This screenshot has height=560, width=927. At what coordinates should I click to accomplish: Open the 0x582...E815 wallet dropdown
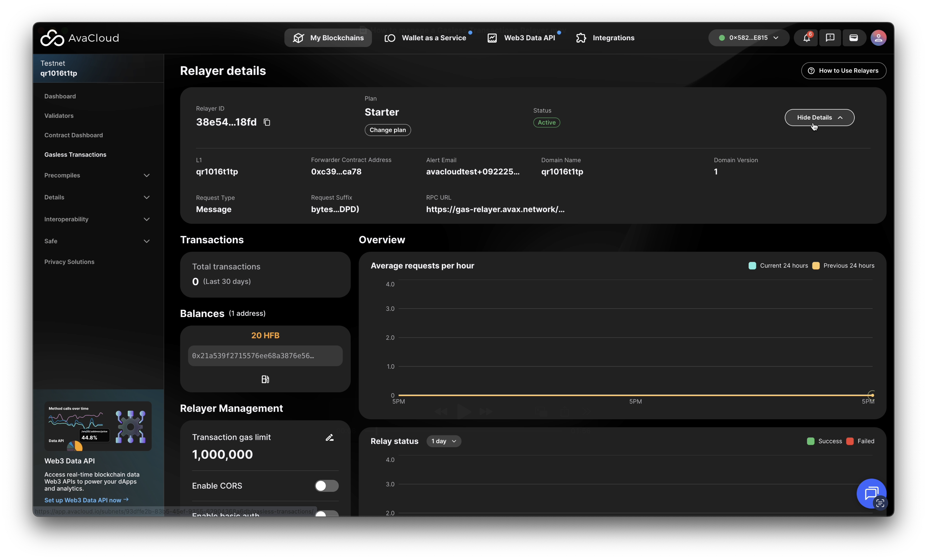(x=748, y=38)
